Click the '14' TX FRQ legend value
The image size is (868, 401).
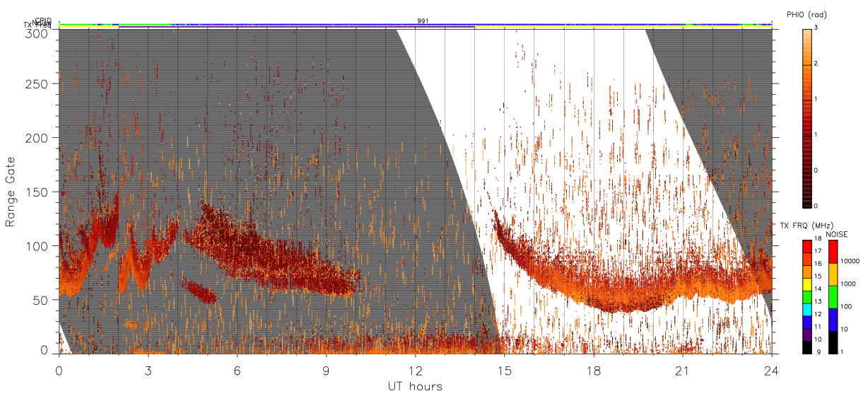819,289
